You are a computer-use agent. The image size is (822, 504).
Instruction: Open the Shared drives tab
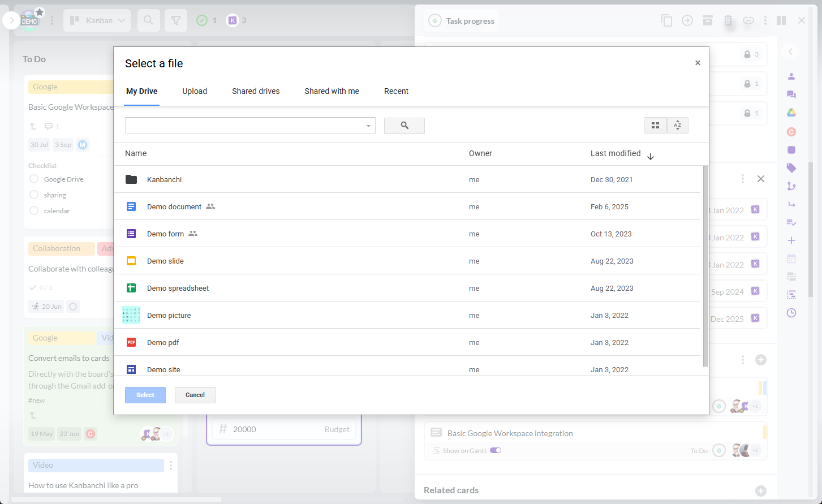[x=256, y=91]
